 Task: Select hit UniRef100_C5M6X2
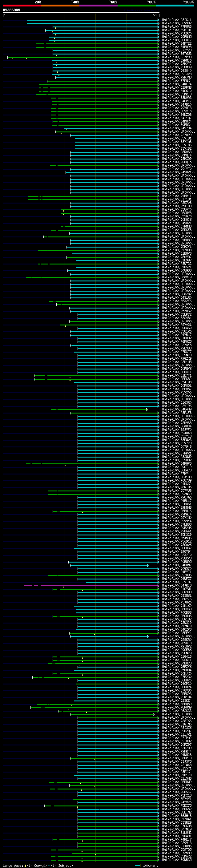tap(177, 857)
